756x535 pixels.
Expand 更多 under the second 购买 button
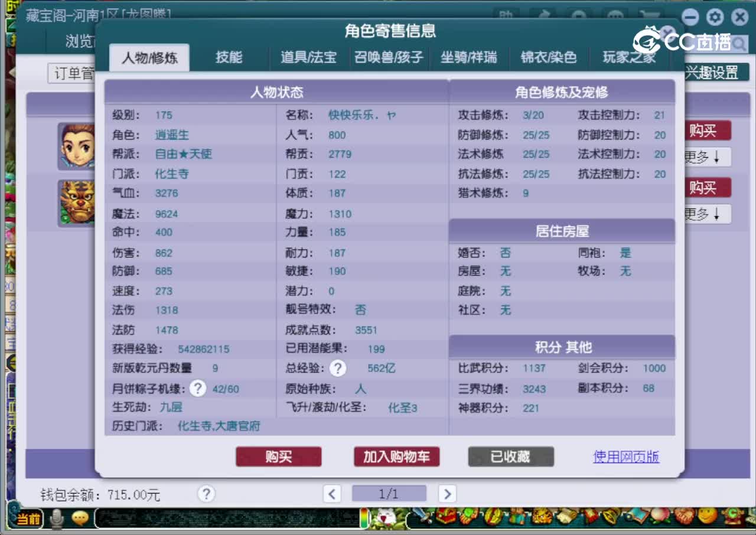tap(708, 214)
